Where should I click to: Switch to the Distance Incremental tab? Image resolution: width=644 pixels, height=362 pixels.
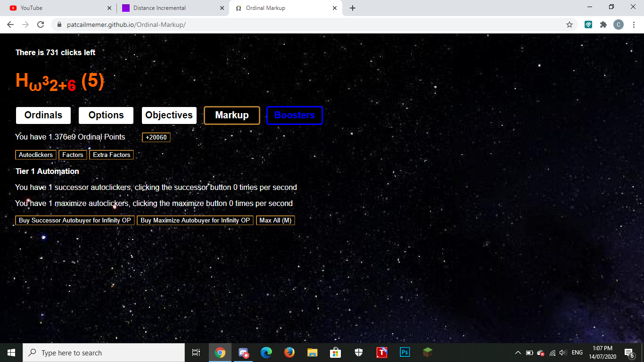tap(173, 8)
